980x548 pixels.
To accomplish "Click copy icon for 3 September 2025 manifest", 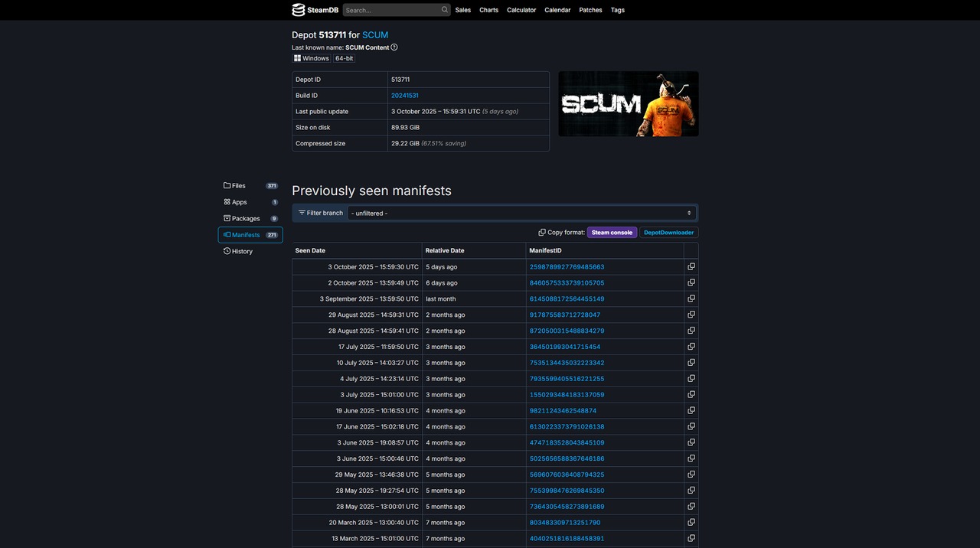I will [691, 299].
